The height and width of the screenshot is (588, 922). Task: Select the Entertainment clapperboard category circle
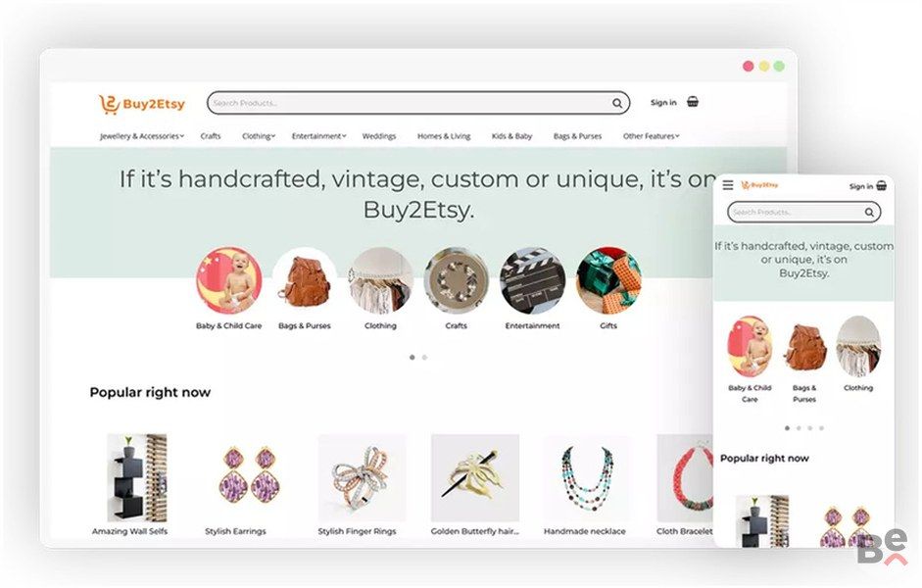click(x=532, y=280)
